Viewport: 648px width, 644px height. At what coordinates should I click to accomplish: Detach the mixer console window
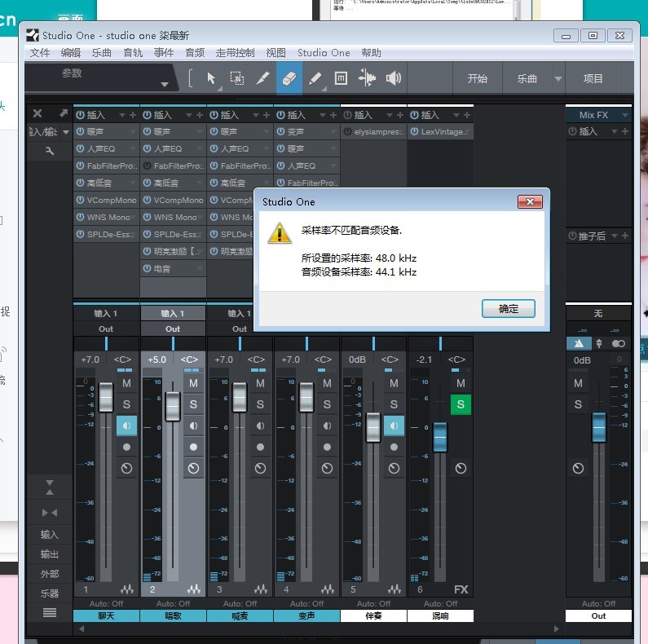(64, 112)
